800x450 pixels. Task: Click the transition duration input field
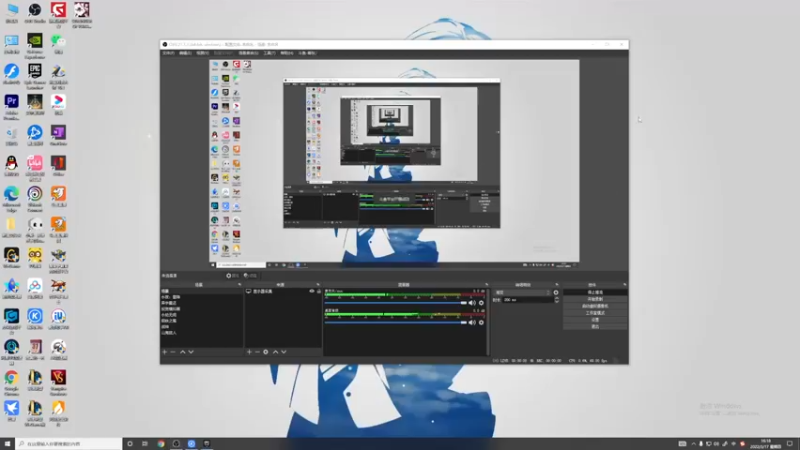(x=528, y=300)
